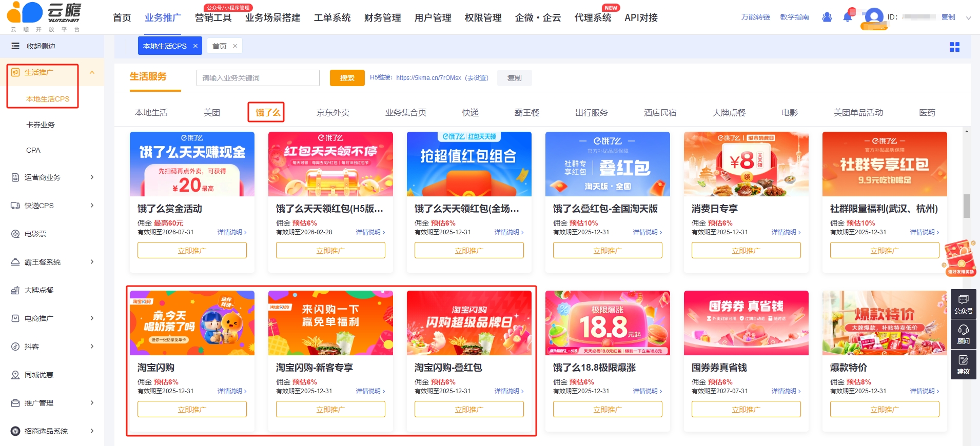Screen dimensions: 980x446
Task: Open the user contacts icon in header
Action: pyautogui.click(x=827, y=17)
